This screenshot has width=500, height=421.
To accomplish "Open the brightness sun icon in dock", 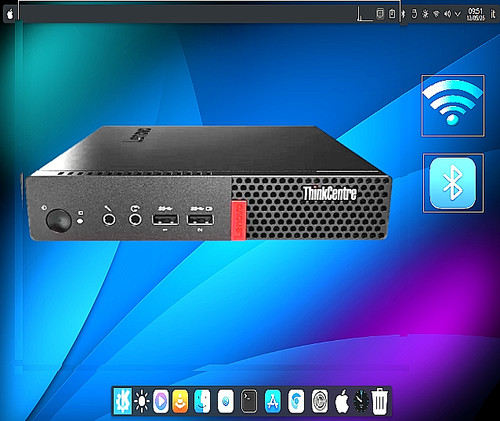I will 142,401.
